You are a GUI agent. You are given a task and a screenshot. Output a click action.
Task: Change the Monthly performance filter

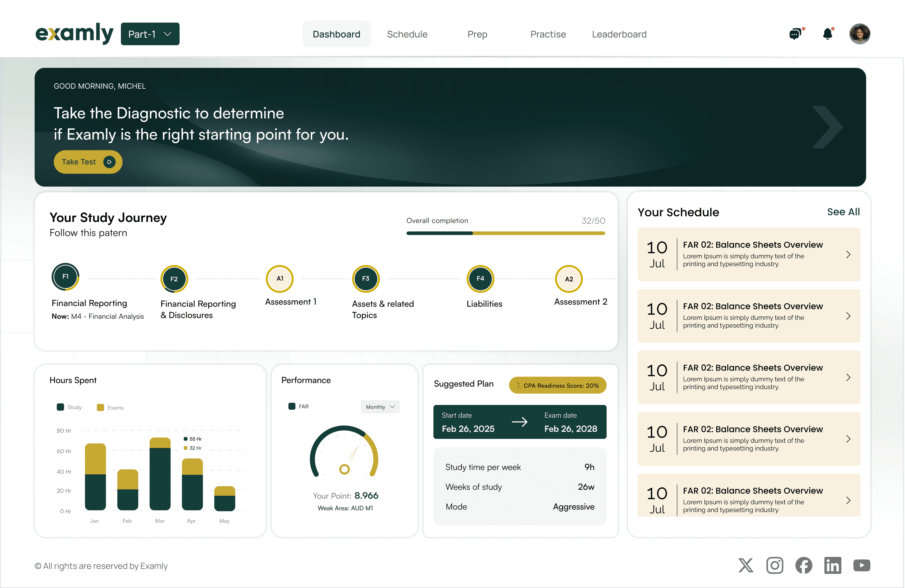pos(380,406)
